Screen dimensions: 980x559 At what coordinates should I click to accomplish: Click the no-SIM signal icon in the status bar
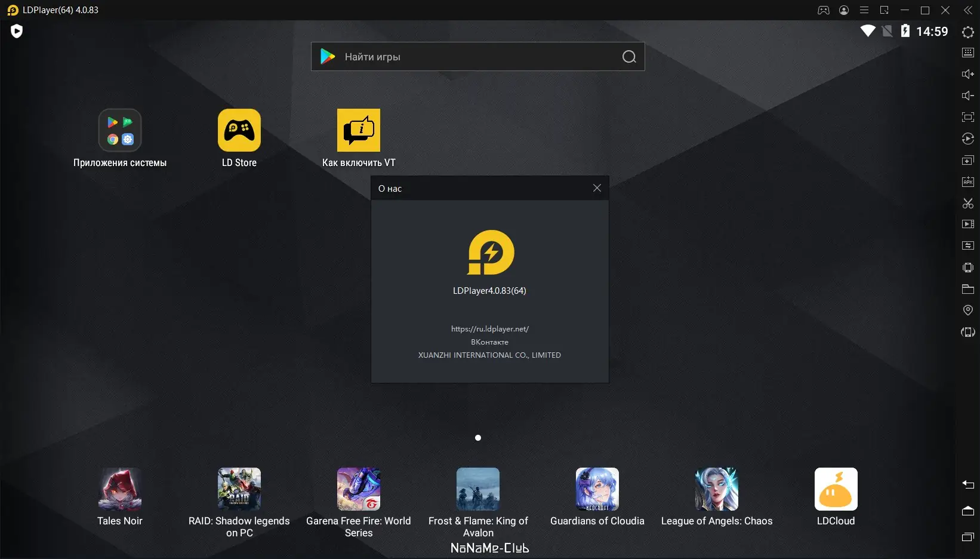tap(887, 31)
